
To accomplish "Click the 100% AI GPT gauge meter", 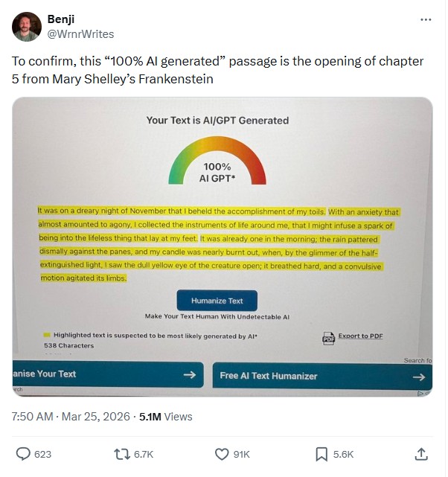I will pyautogui.click(x=217, y=164).
